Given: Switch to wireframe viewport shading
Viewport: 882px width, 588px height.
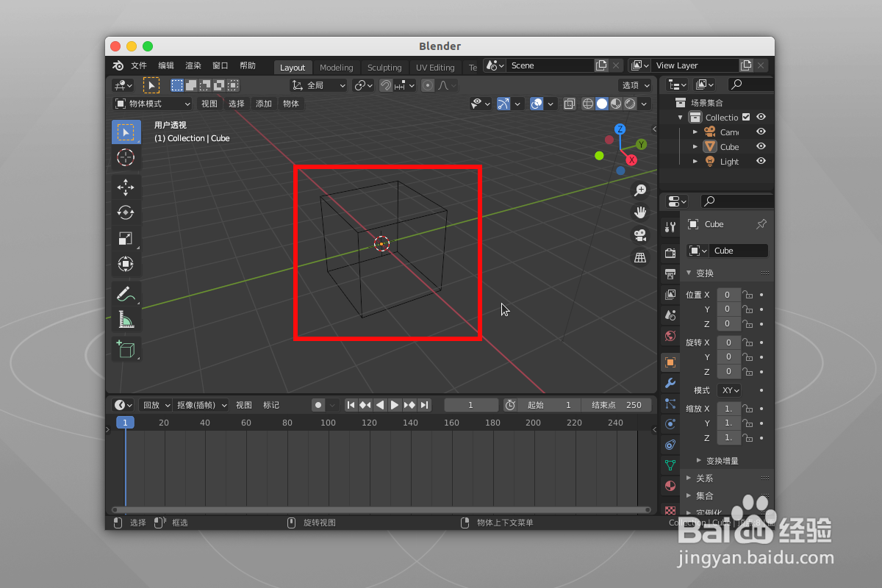Looking at the screenshot, I should 588,103.
